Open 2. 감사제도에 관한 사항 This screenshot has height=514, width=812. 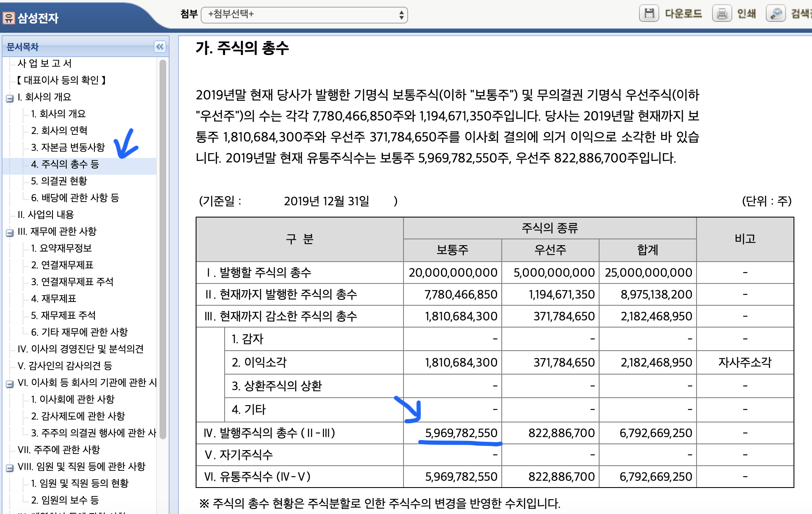(78, 416)
